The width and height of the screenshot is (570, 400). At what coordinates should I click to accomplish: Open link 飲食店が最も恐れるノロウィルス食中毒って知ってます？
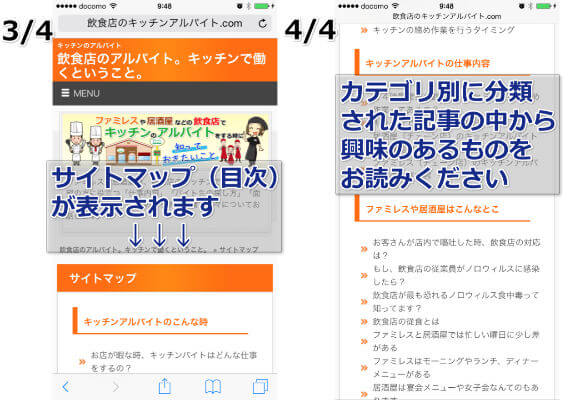456,301
